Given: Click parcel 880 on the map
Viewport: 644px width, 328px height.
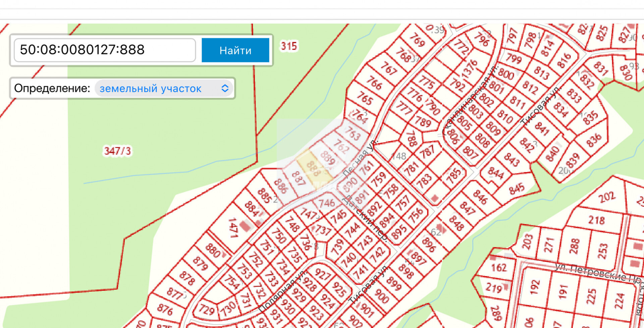Looking at the screenshot, I should (x=213, y=250).
